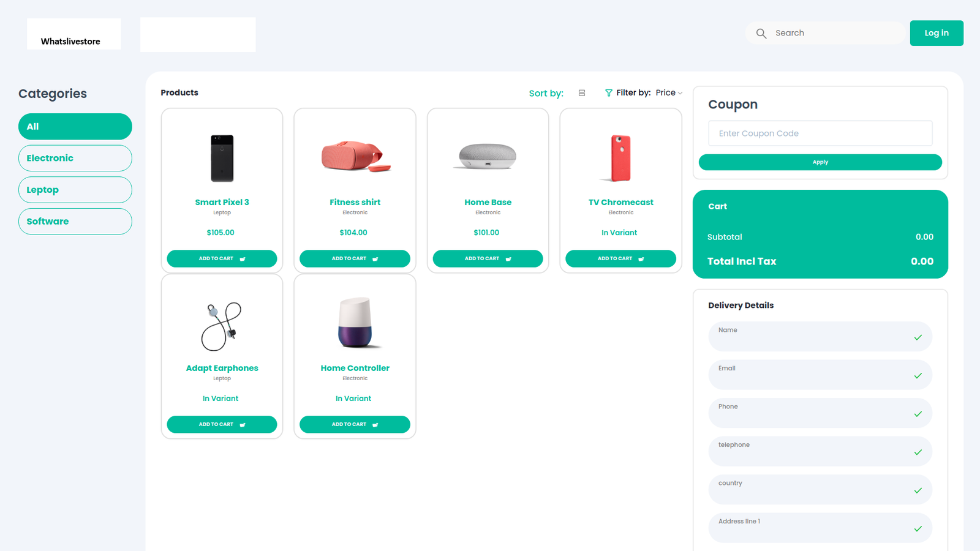Toggle the list view icon beside Sort by
The width and height of the screenshot is (980, 551).
pos(582,93)
